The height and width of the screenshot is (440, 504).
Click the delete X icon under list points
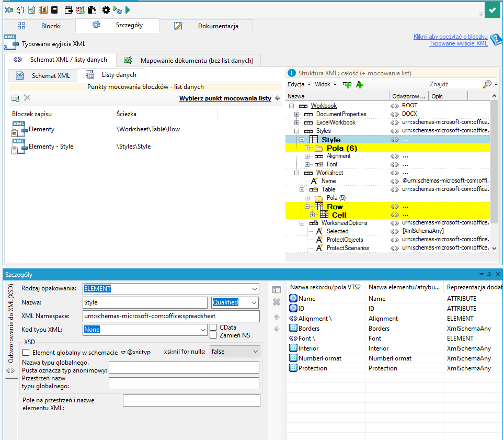[x=27, y=98]
